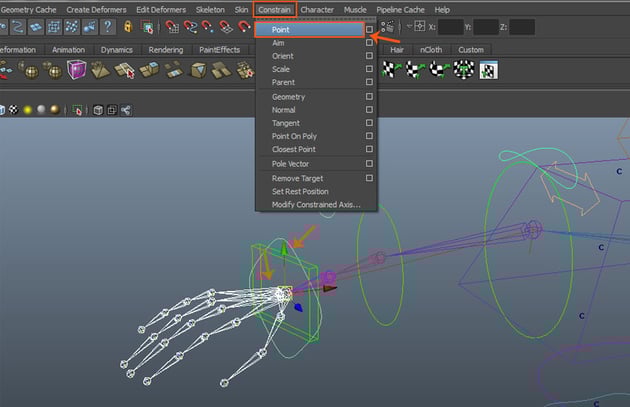Click the clapperboard render icon beside X field
This screenshot has height=407, width=630.
[387, 27]
